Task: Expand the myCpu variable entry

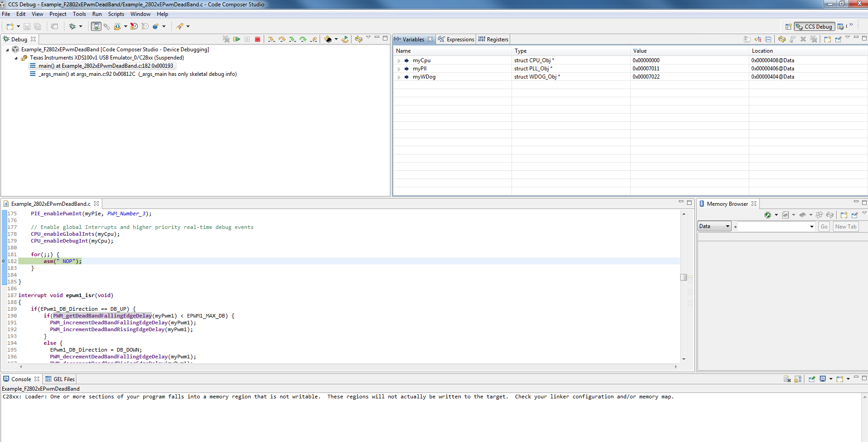Action: 399,60
